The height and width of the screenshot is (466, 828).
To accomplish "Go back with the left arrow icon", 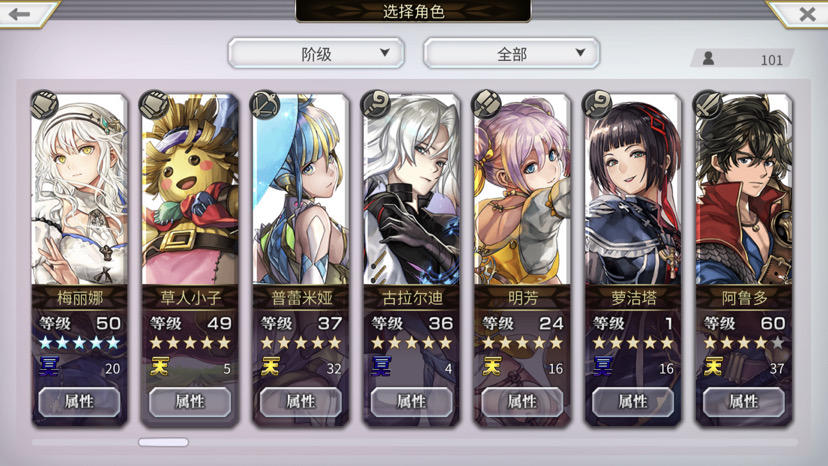I will click(20, 14).
